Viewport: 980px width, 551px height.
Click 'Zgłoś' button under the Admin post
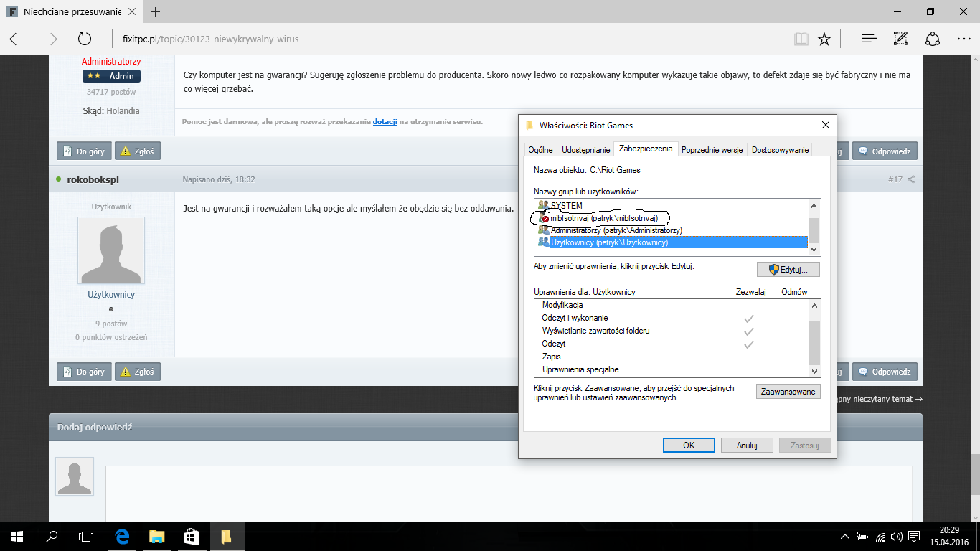pos(138,151)
